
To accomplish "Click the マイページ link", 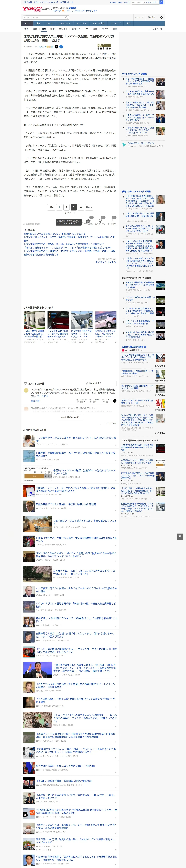I will point(139,17).
